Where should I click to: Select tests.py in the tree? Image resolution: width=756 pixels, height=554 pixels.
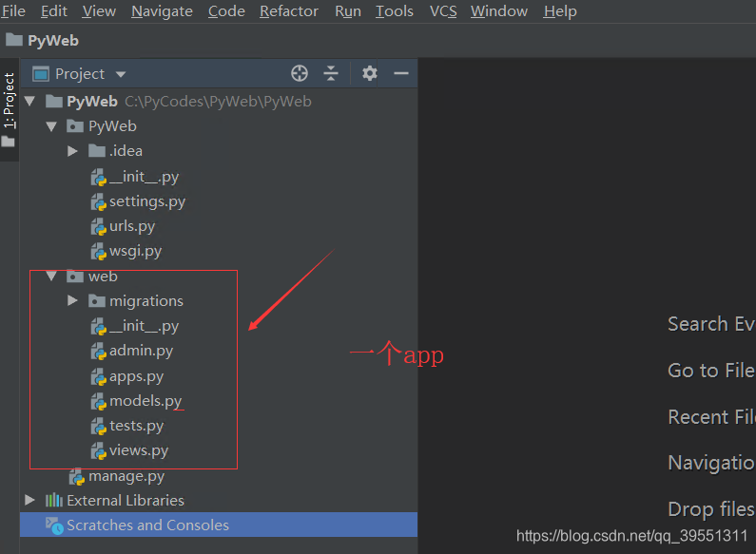(136, 427)
